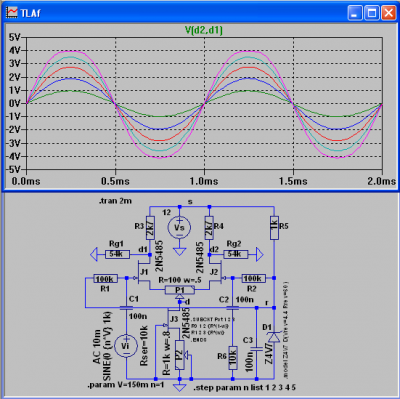The height and width of the screenshot is (399, 400).
Task: Select the R5 1k resistor
Action: (x=274, y=228)
